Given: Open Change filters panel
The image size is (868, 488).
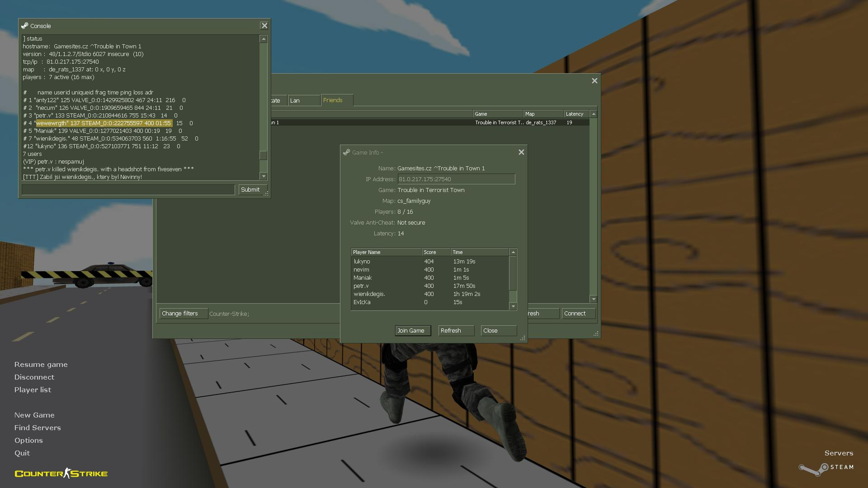Looking at the screenshot, I should point(183,314).
